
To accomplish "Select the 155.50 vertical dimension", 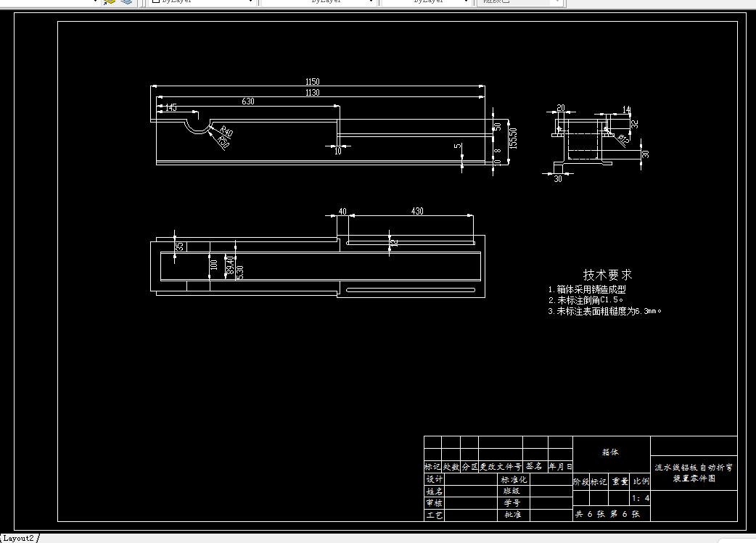I will click(513, 138).
